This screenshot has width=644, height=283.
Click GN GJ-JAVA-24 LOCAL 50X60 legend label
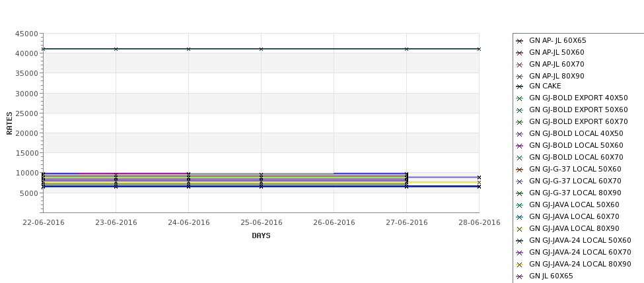pos(580,241)
